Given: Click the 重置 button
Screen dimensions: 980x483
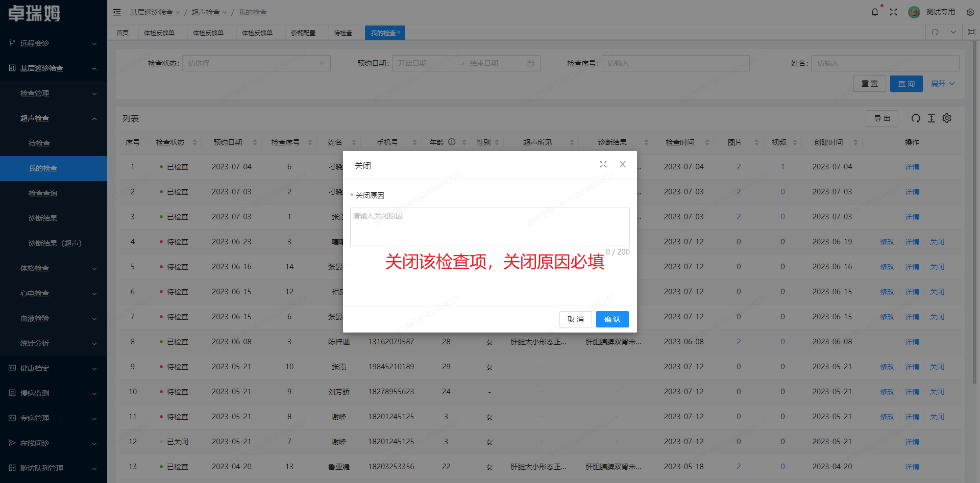Looking at the screenshot, I should pos(870,84).
